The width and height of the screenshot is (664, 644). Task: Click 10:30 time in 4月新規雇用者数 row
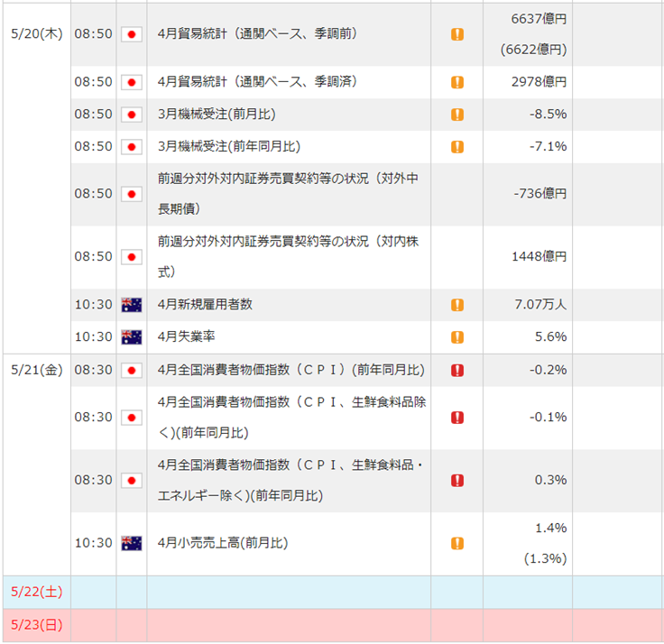coord(94,305)
